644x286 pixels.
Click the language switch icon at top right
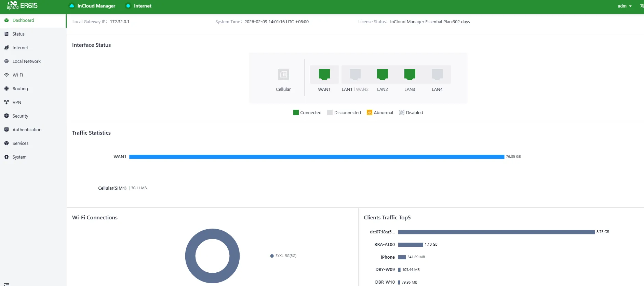point(642,6)
